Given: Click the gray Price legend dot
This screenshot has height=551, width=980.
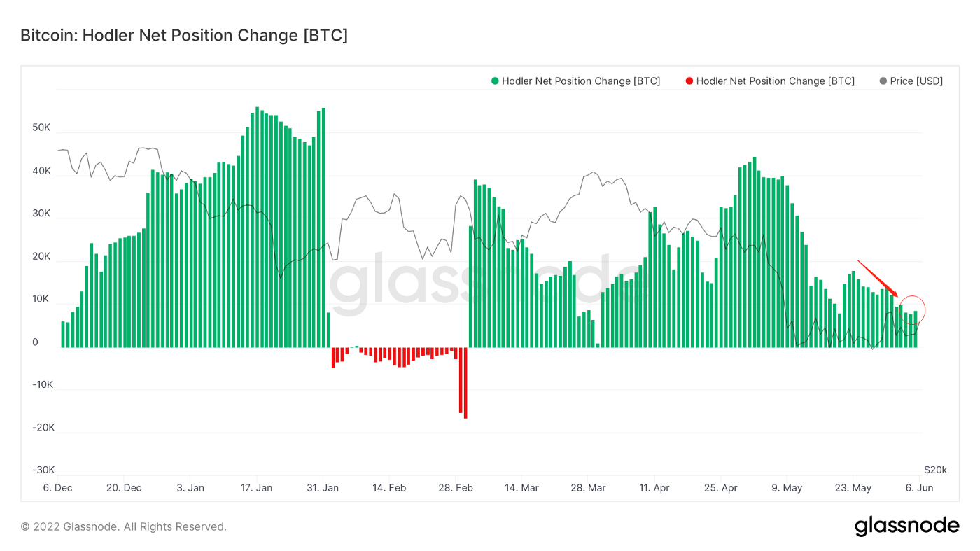Looking at the screenshot, I should [883, 81].
